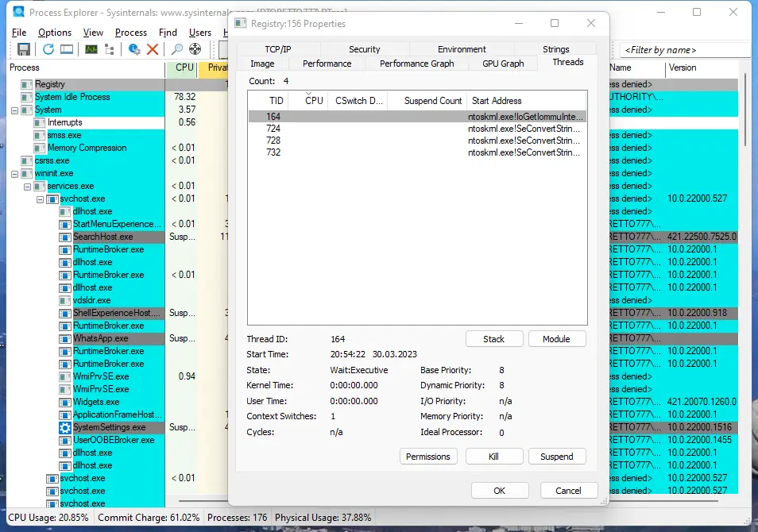758x532 pixels.
Task: Click the Registry process icon in tree
Action: [26, 84]
